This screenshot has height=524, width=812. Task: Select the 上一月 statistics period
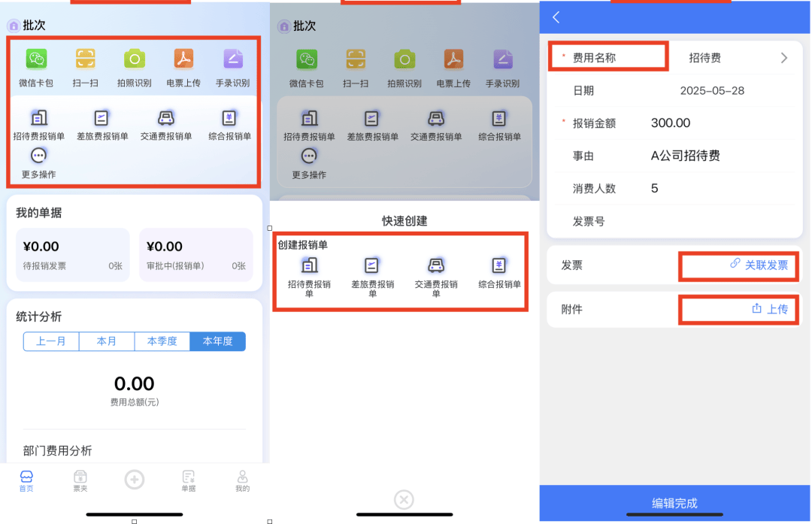51,341
